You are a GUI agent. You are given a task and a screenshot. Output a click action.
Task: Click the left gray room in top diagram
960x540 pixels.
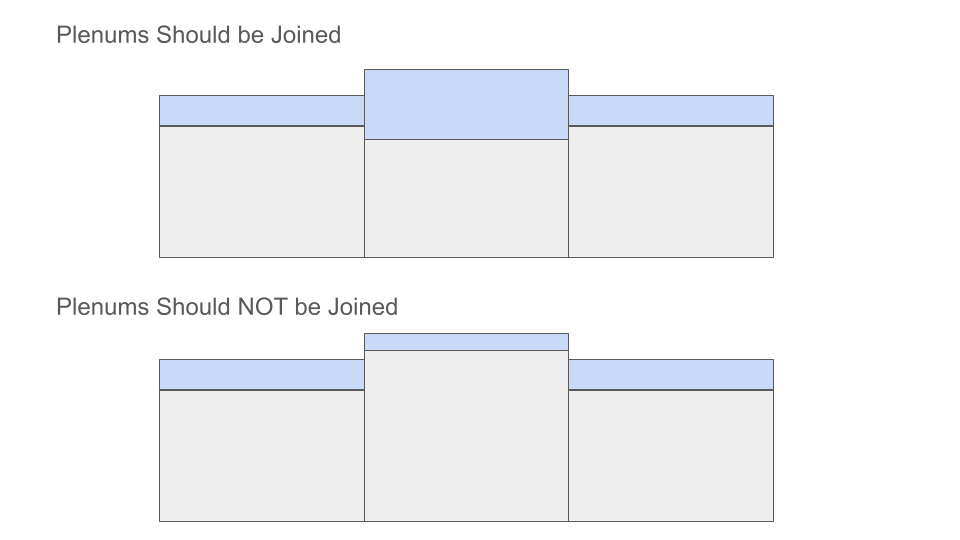coord(261,191)
